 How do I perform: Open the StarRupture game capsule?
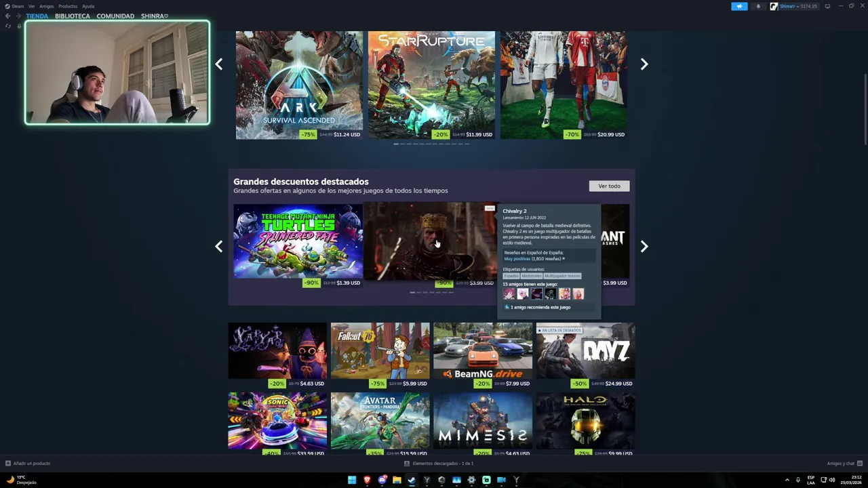click(431, 85)
